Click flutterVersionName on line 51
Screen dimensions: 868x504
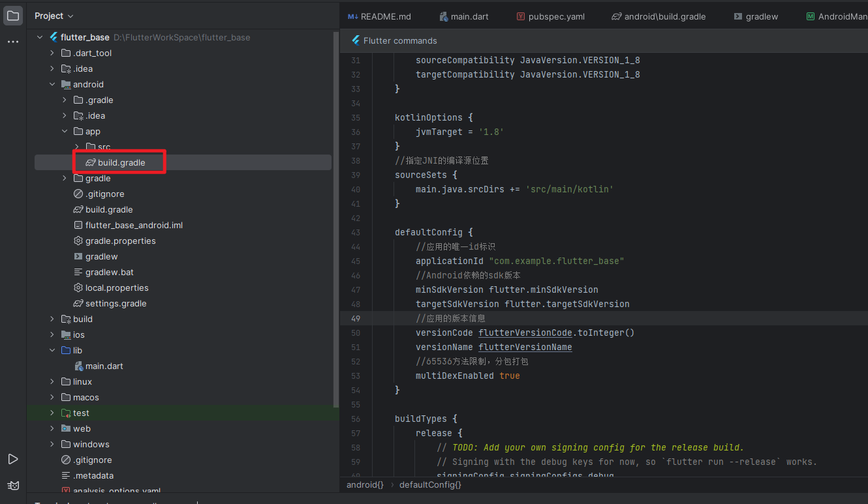click(525, 347)
